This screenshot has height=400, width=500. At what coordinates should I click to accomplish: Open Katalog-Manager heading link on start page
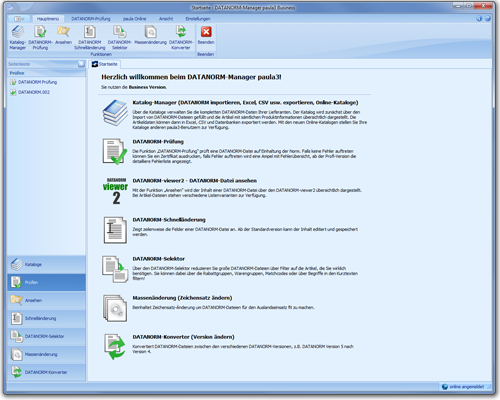pos(245,102)
